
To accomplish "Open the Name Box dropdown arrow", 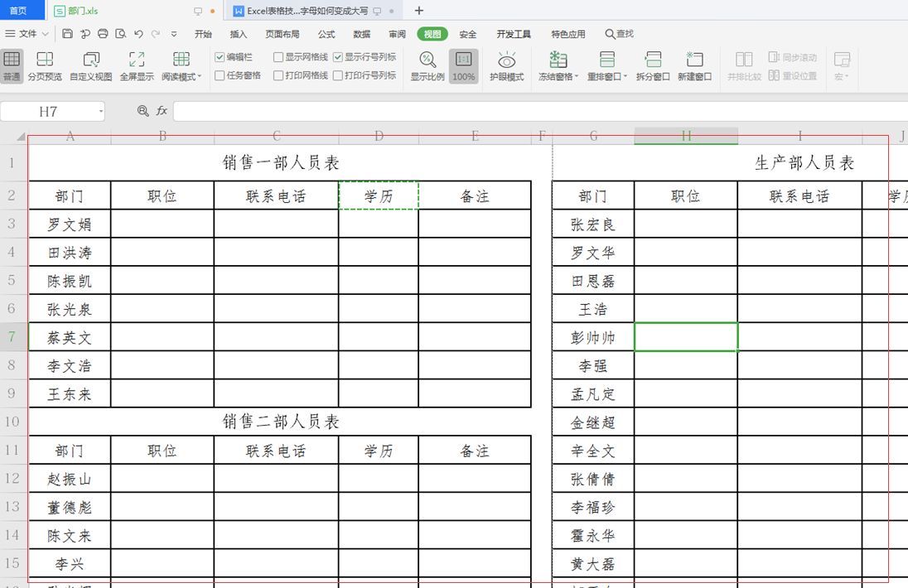I will click(100, 111).
